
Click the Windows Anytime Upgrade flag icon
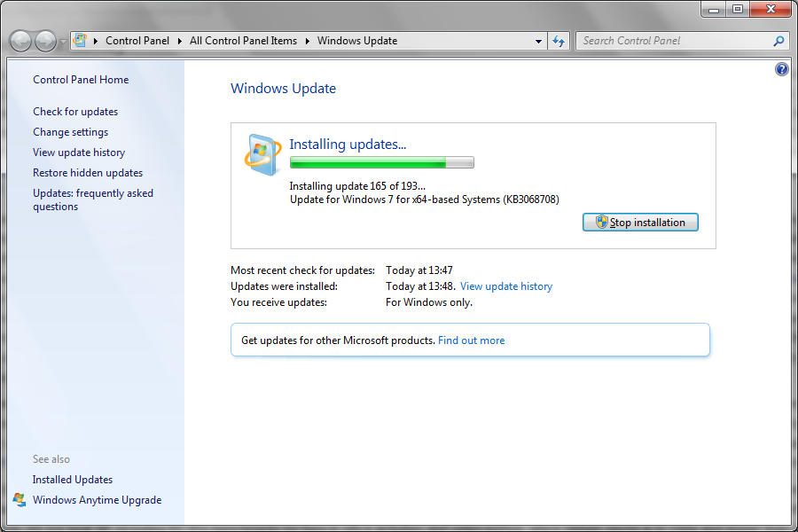click(x=20, y=500)
